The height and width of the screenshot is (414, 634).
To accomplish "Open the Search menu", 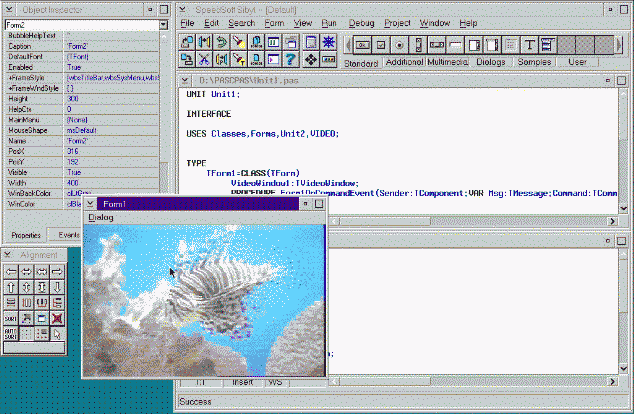I will (241, 23).
